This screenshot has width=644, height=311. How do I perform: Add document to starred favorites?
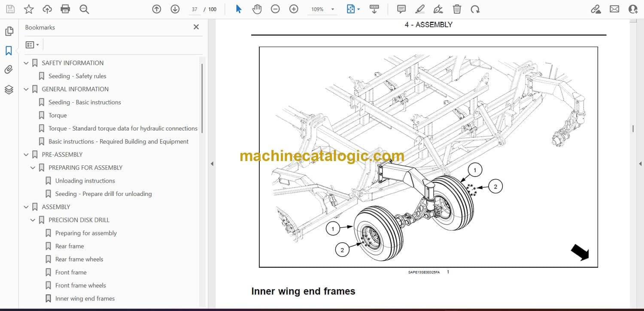(29, 9)
